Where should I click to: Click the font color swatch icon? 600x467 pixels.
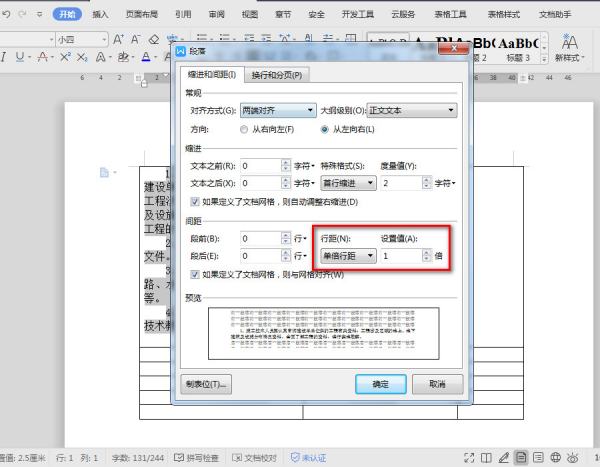click(146, 58)
